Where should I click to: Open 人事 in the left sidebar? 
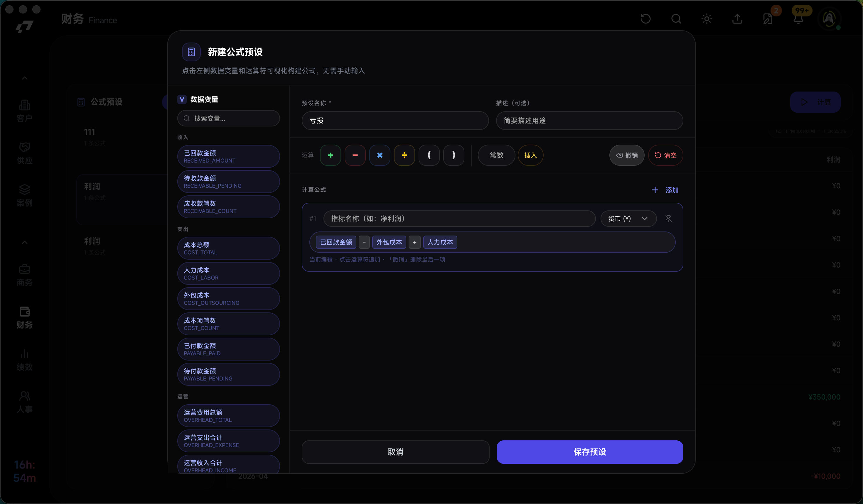pos(25,402)
